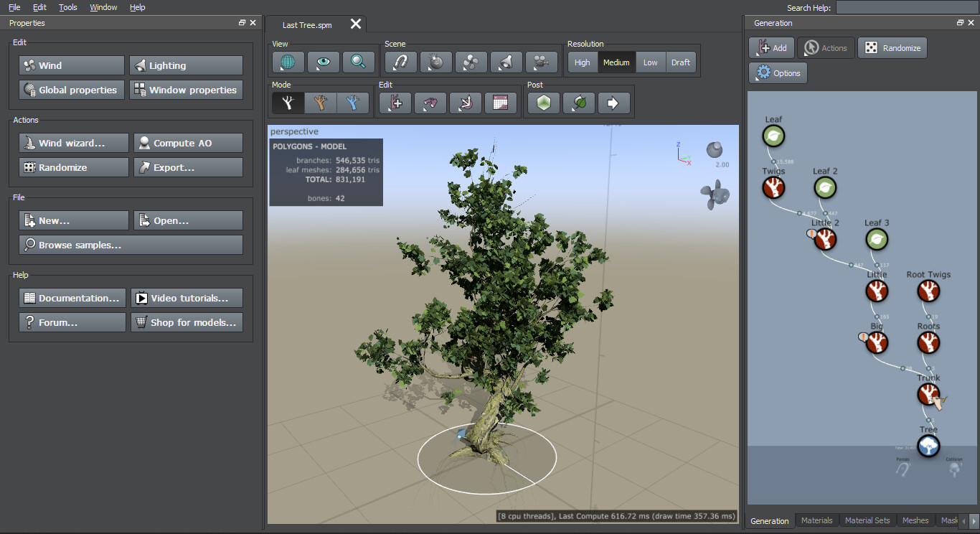Open the Tools menu
This screenshot has width=980, height=534.
[x=68, y=7]
